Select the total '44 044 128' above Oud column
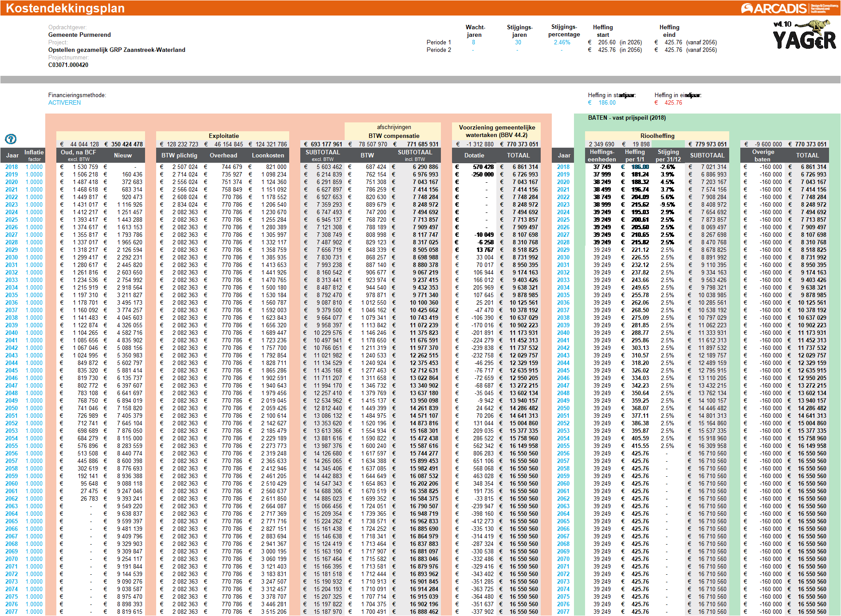 coord(84,144)
